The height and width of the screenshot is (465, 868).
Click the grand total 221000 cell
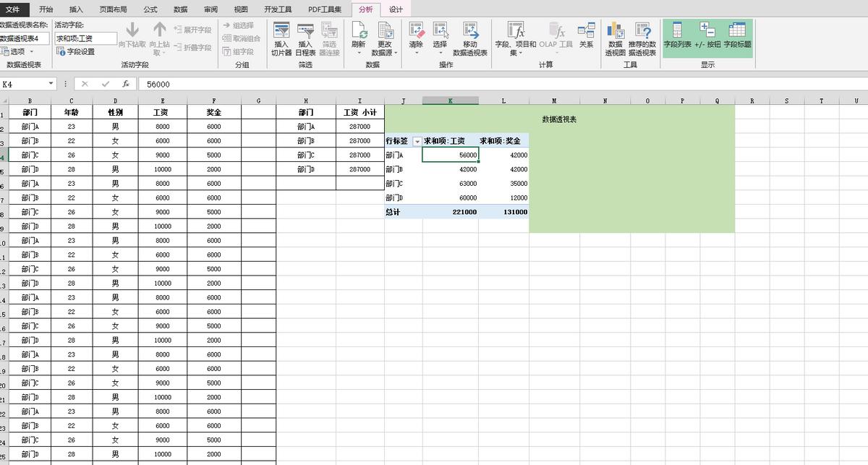451,213
